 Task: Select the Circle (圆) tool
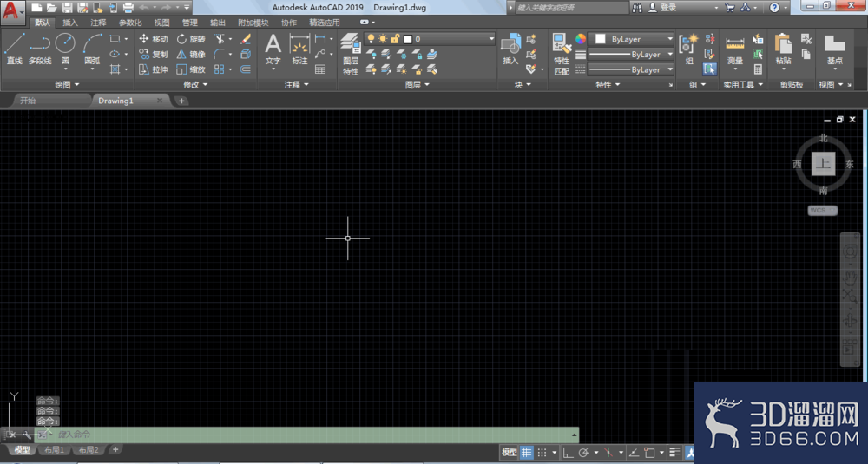pos(65,49)
